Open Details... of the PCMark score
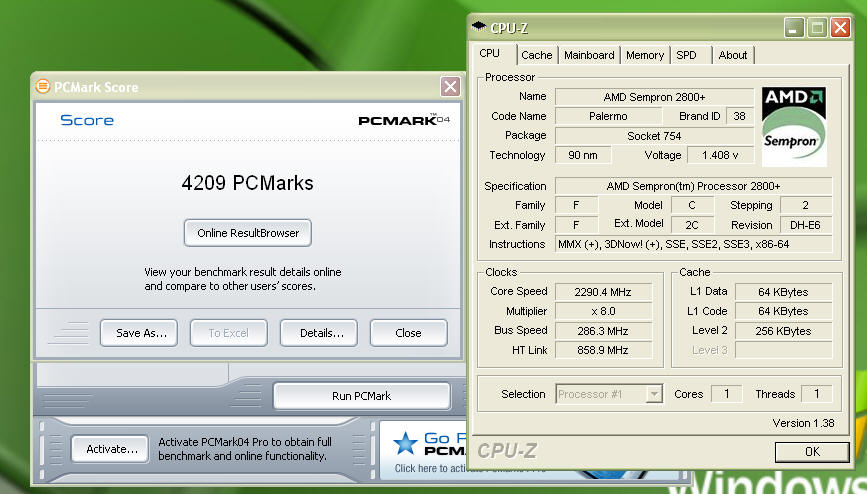The height and width of the screenshot is (494, 867). coord(319,333)
